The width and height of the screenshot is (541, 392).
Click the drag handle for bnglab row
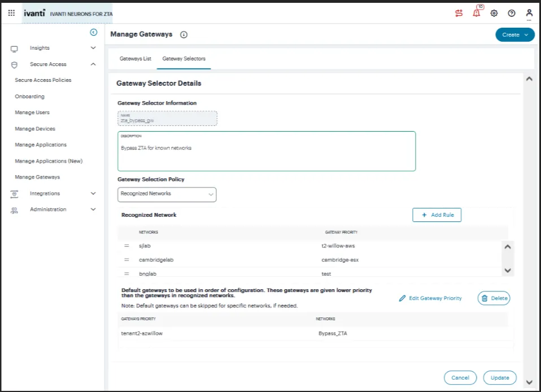pyautogui.click(x=126, y=273)
